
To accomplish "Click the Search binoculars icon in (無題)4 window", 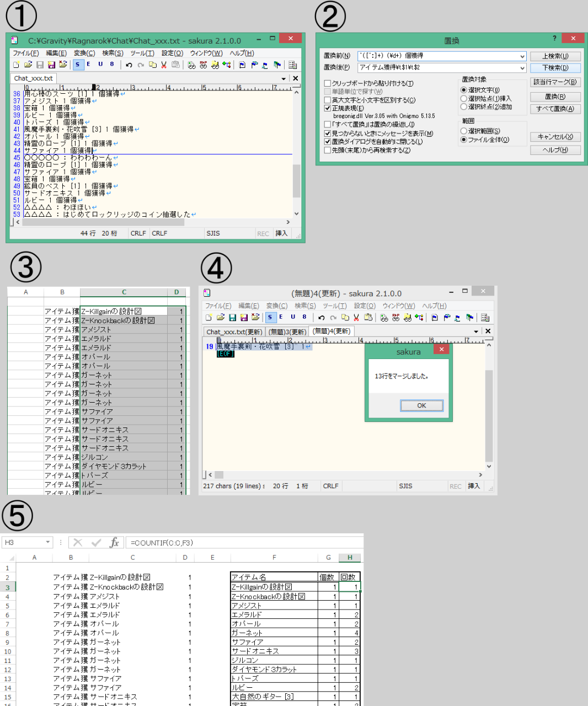I will click(384, 318).
